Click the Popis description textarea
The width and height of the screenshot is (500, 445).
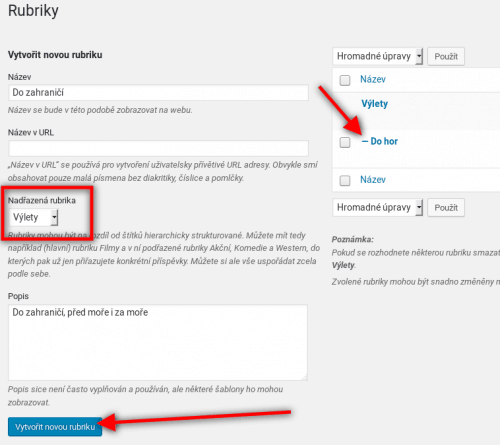coord(158,342)
